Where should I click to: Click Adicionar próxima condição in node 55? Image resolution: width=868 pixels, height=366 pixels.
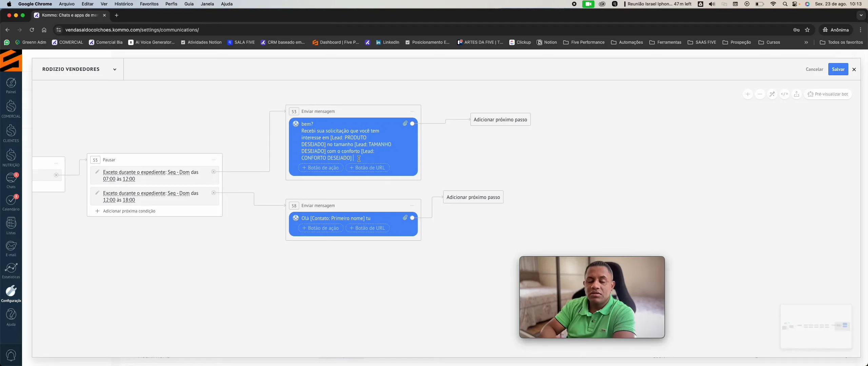pyautogui.click(x=129, y=211)
